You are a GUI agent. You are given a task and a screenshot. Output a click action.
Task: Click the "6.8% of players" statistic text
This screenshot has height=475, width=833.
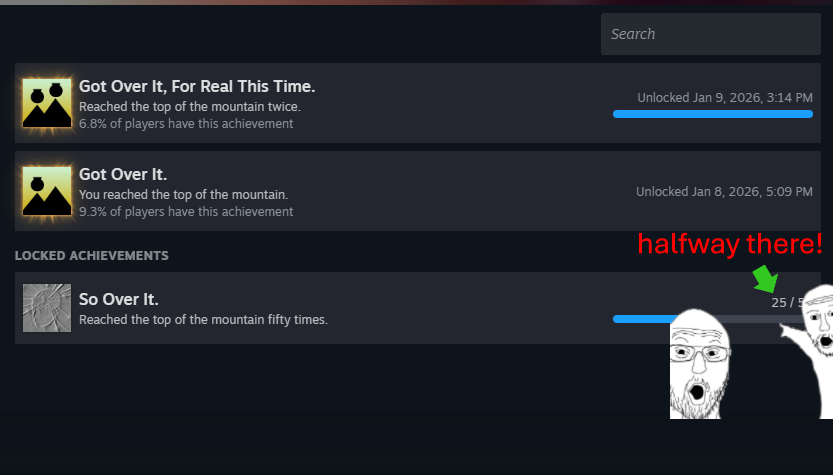click(186, 124)
